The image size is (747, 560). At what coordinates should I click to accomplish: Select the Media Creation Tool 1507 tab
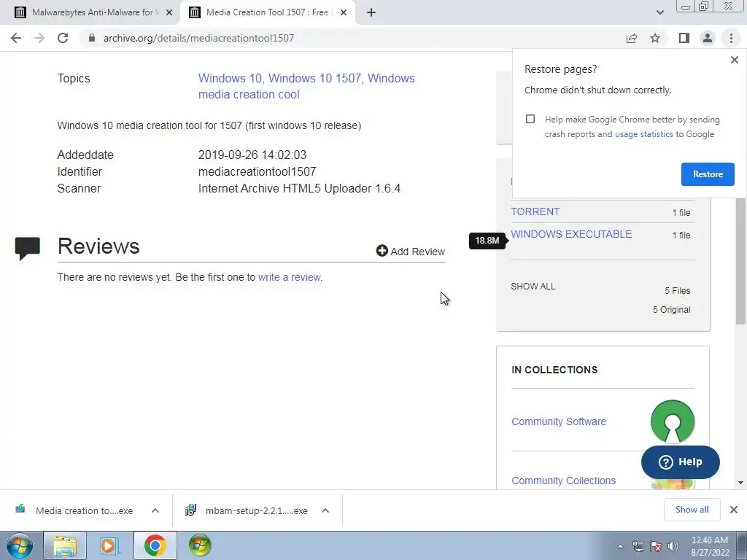(x=267, y=12)
